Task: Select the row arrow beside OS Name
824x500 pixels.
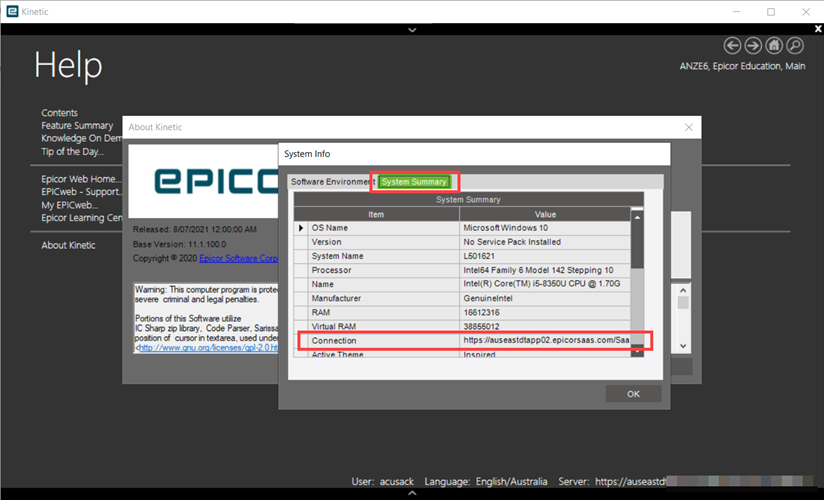Action: click(301, 228)
